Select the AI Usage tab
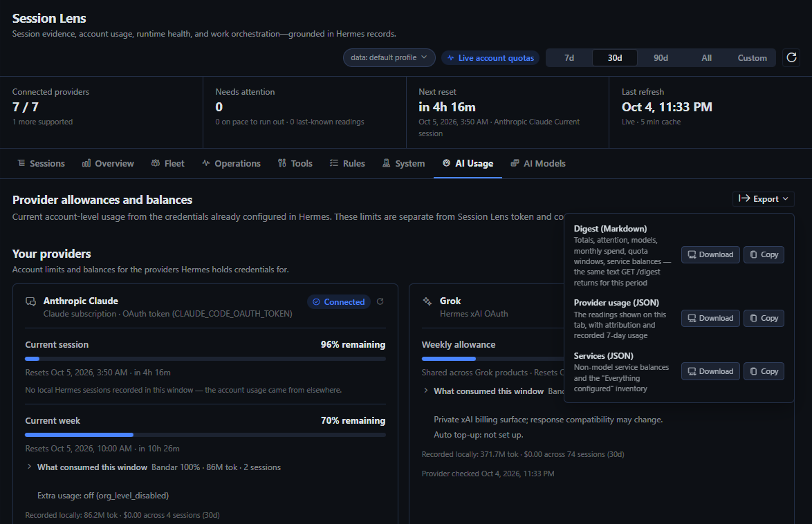Viewport: 812px width, 524px height. (x=468, y=163)
